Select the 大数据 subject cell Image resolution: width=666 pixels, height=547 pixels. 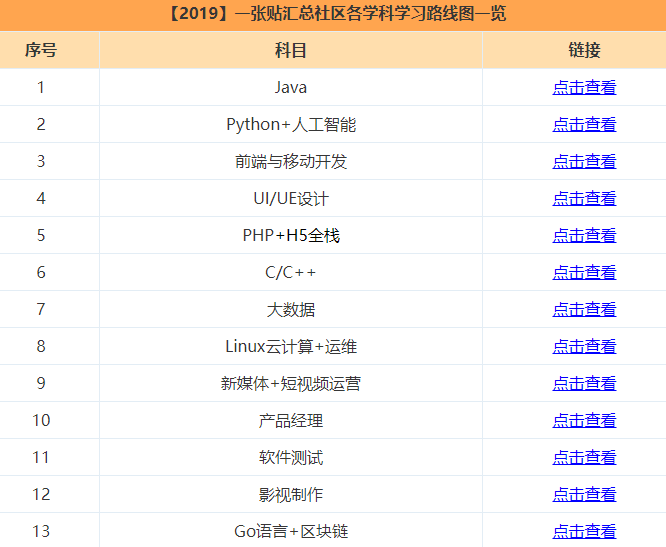(x=291, y=309)
